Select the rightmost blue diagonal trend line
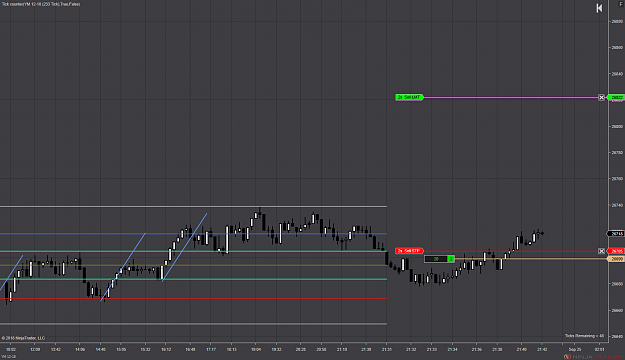The width and height of the screenshot is (625, 360). click(184, 247)
